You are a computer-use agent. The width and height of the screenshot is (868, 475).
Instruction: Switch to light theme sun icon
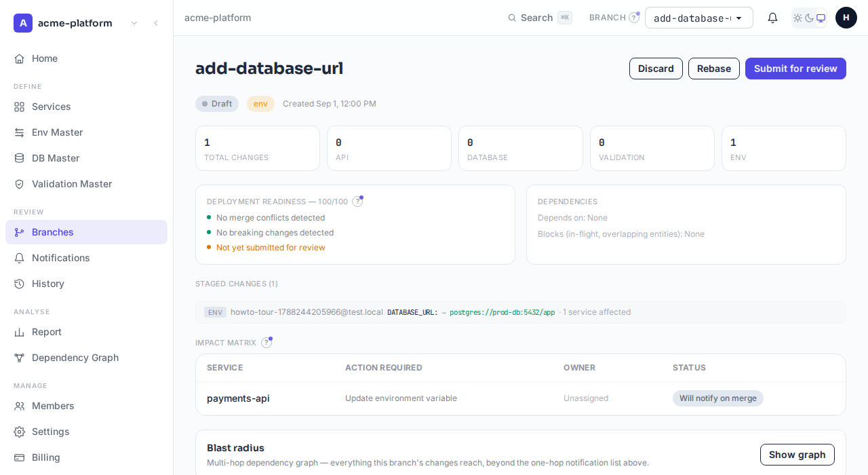797,18
